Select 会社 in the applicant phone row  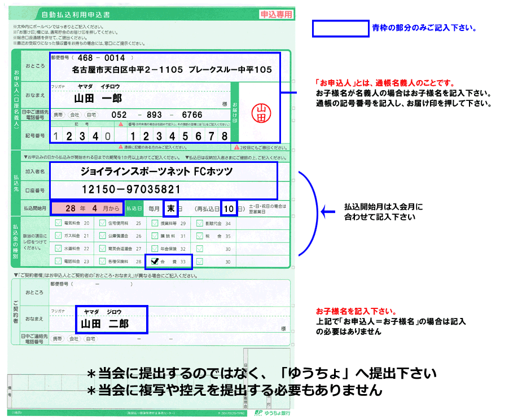74,115
